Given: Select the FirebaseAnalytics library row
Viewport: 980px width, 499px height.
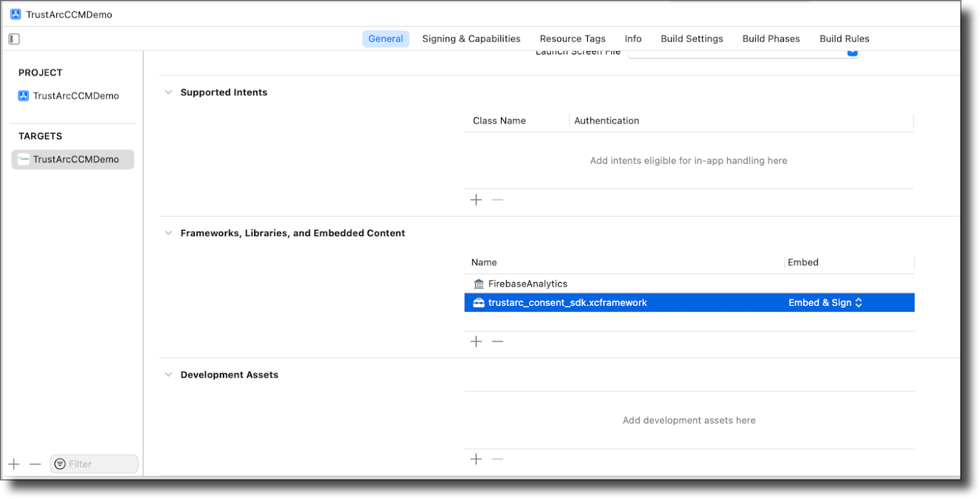Looking at the screenshot, I should [527, 284].
